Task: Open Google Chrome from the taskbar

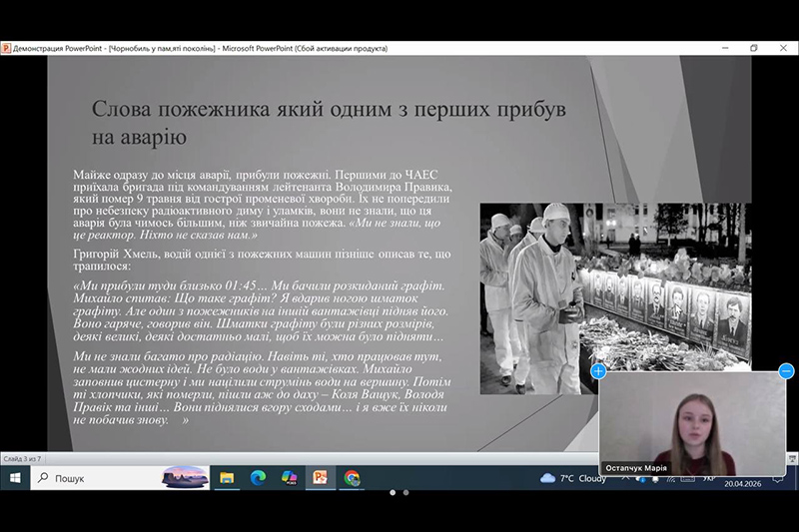Action: tap(352, 478)
